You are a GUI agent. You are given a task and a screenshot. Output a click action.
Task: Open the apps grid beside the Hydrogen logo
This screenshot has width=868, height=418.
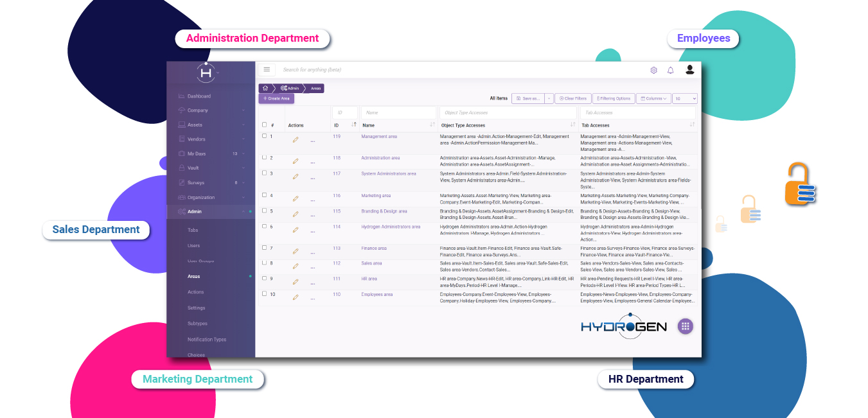pos(685,326)
